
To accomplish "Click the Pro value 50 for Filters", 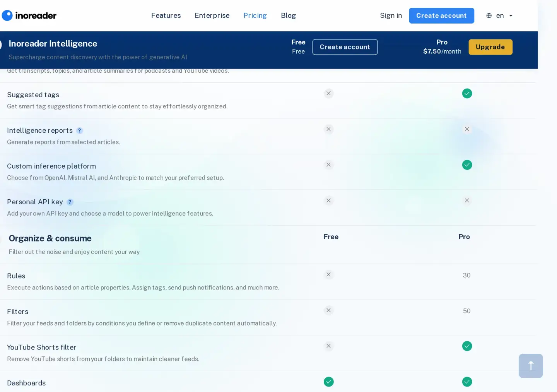I will click(x=466, y=311).
